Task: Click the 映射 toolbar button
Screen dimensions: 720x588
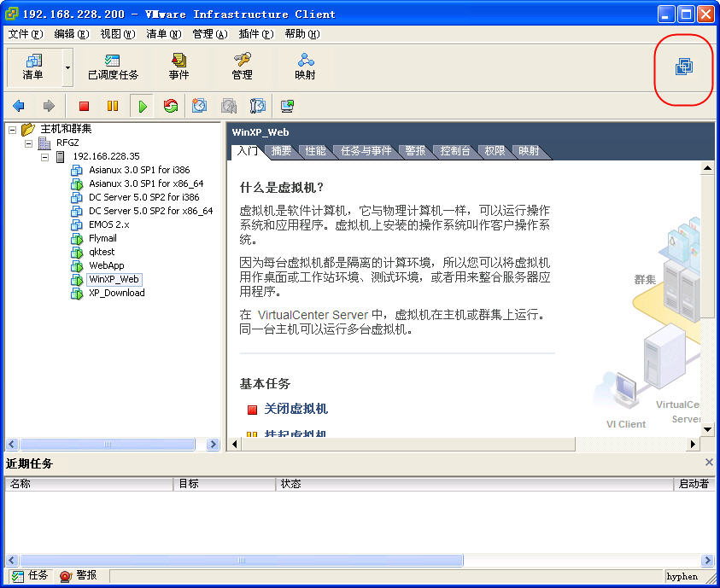Action: pyautogui.click(x=305, y=67)
